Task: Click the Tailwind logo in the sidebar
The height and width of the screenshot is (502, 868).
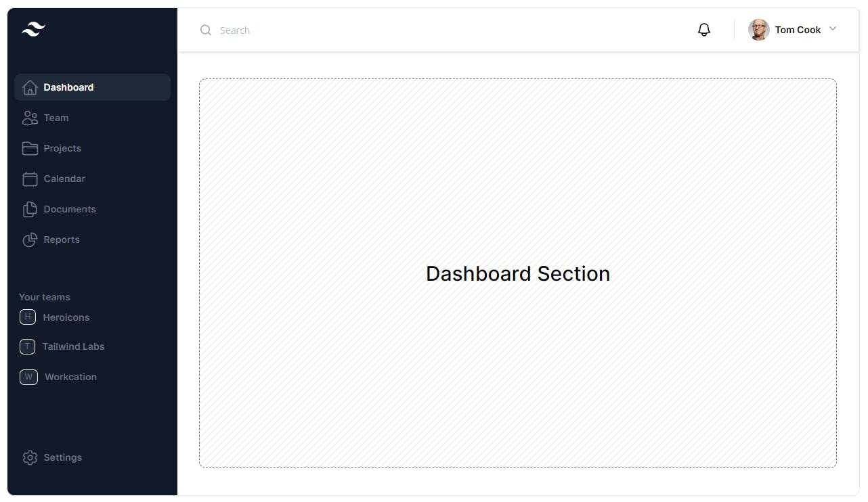Action: (x=33, y=29)
